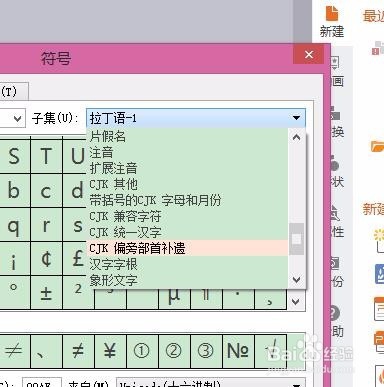Insert recent symbol ③ circled three

pyautogui.click(x=206, y=351)
